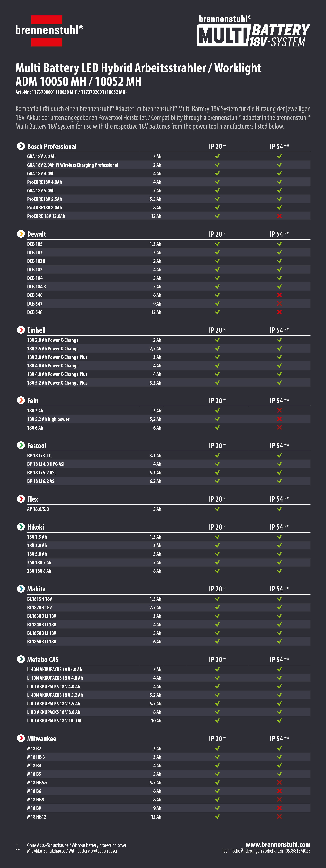
Task: Click the IP 54 column header under Dewalt
Action: tap(279, 234)
